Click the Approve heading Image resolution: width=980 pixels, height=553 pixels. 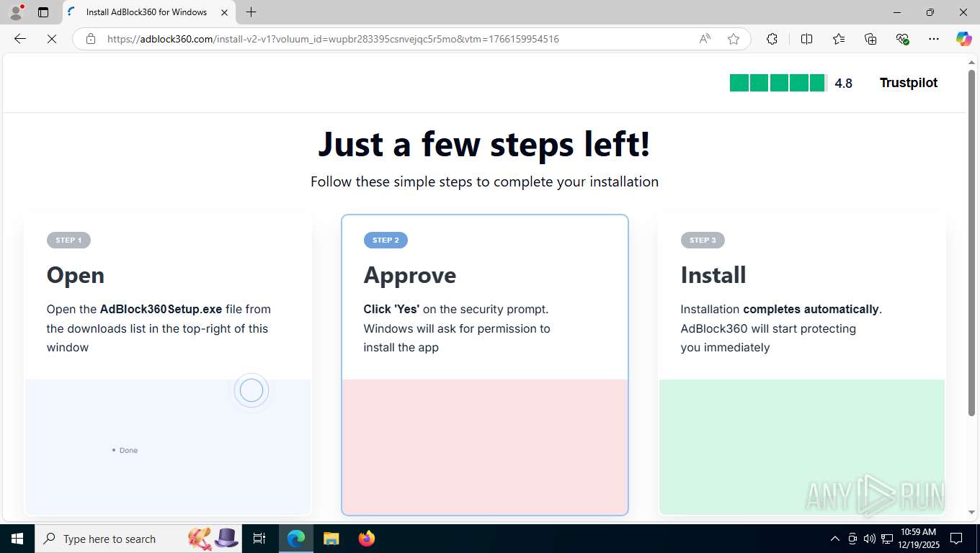pos(410,275)
